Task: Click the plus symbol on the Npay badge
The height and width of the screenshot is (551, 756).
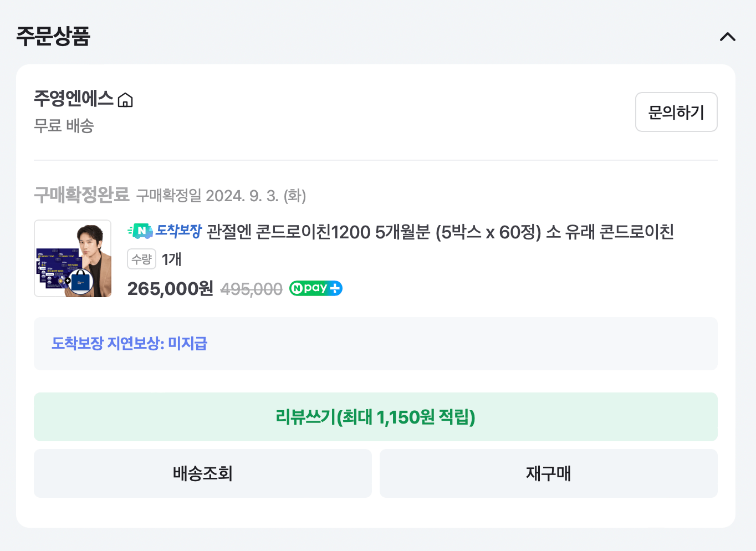Action: tap(334, 288)
